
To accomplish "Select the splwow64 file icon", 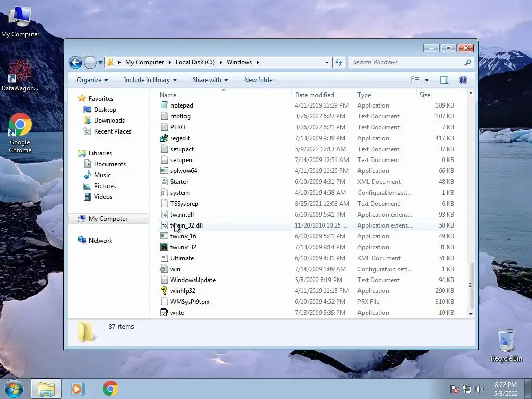I will (x=164, y=170).
